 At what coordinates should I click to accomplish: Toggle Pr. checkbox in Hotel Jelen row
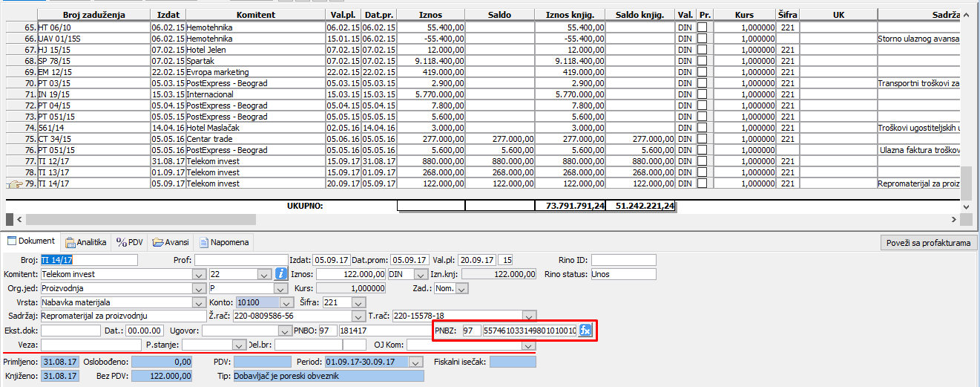pos(703,50)
